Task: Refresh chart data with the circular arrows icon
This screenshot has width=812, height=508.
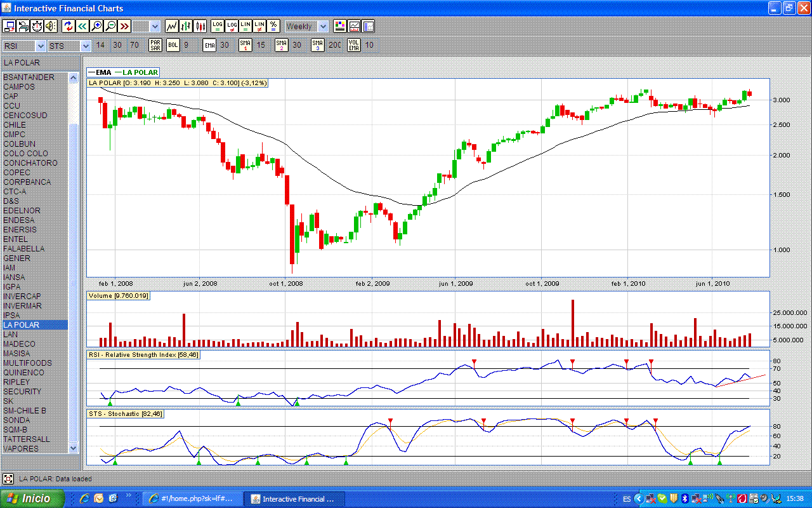Action: (x=69, y=26)
